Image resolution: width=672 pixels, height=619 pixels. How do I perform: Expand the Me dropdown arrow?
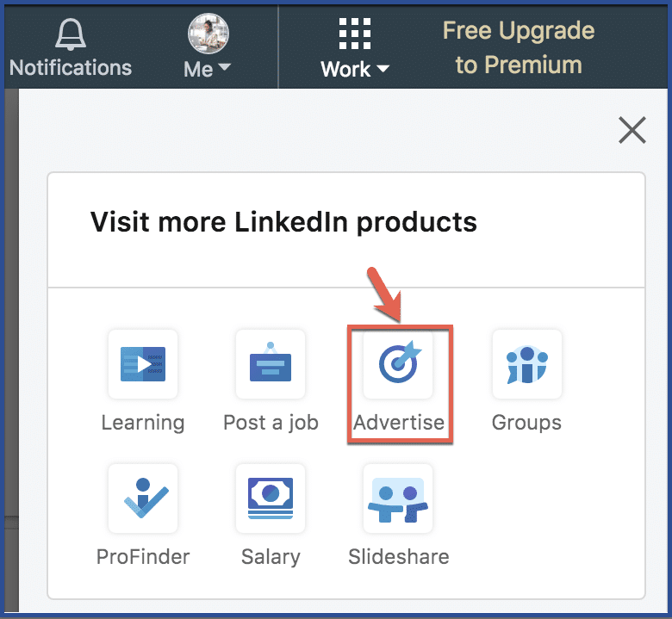point(224,67)
